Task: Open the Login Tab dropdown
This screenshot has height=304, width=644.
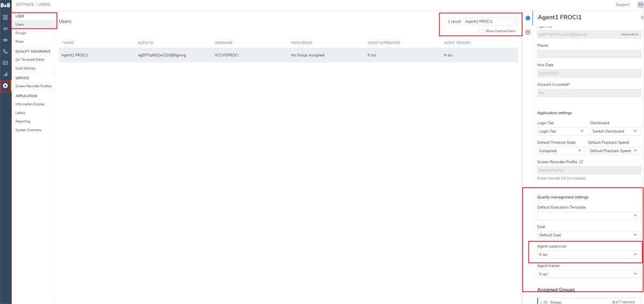Action: pyautogui.click(x=562, y=131)
